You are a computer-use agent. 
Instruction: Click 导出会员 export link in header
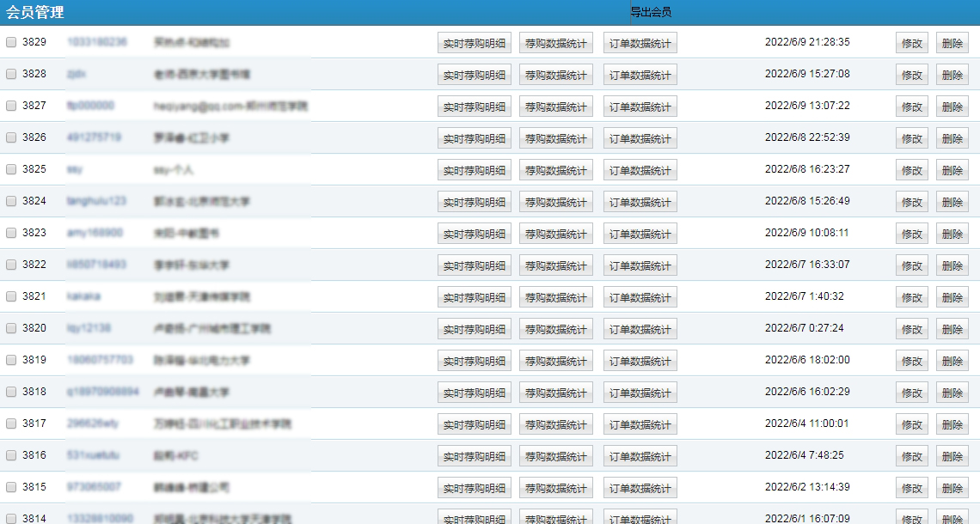(x=651, y=12)
